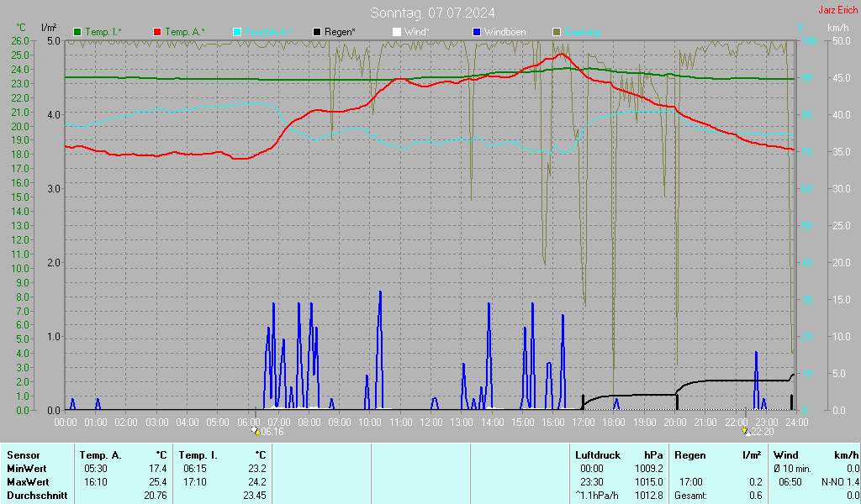Click the maximum outside temperature value '25.4'
This screenshot has height=504, width=861.
pyautogui.click(x=158, y=482)
